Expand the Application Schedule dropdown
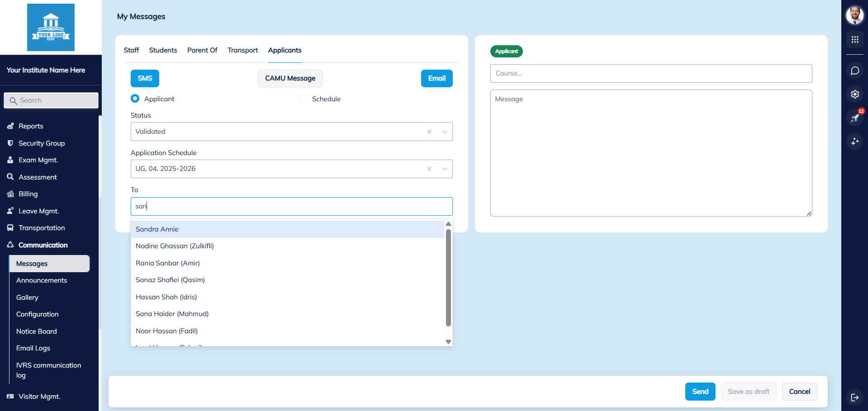The height and width of the screenshot is (411, 868). click(x=445, y=169)
